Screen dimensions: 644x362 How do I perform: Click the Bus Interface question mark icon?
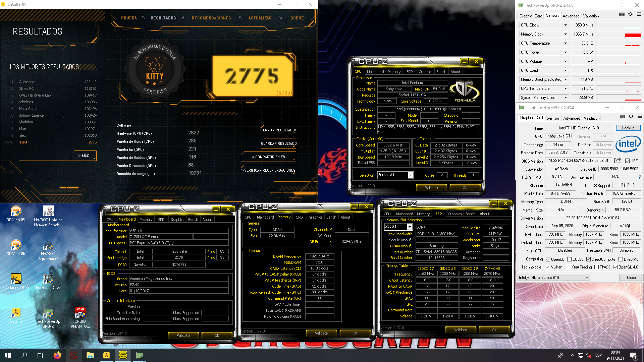640,177
